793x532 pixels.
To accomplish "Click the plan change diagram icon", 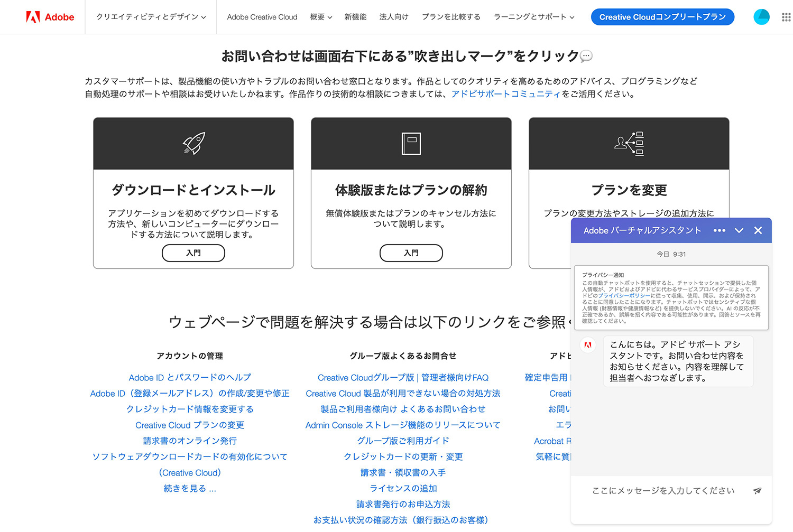I will pyautogui.click(x=629, y=143).
